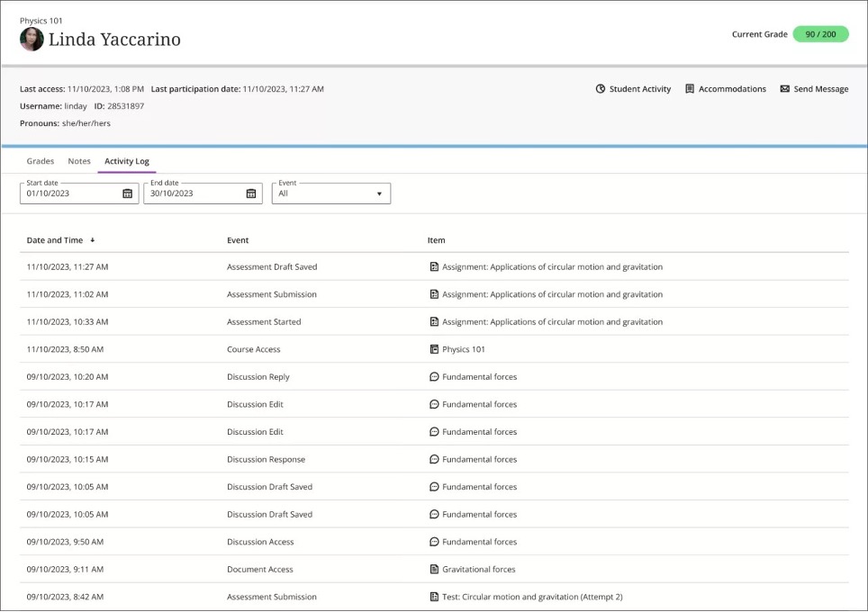Open Fundamental forces in the Discussion Access row
The image size is (868, 612).
coord(479,542)
